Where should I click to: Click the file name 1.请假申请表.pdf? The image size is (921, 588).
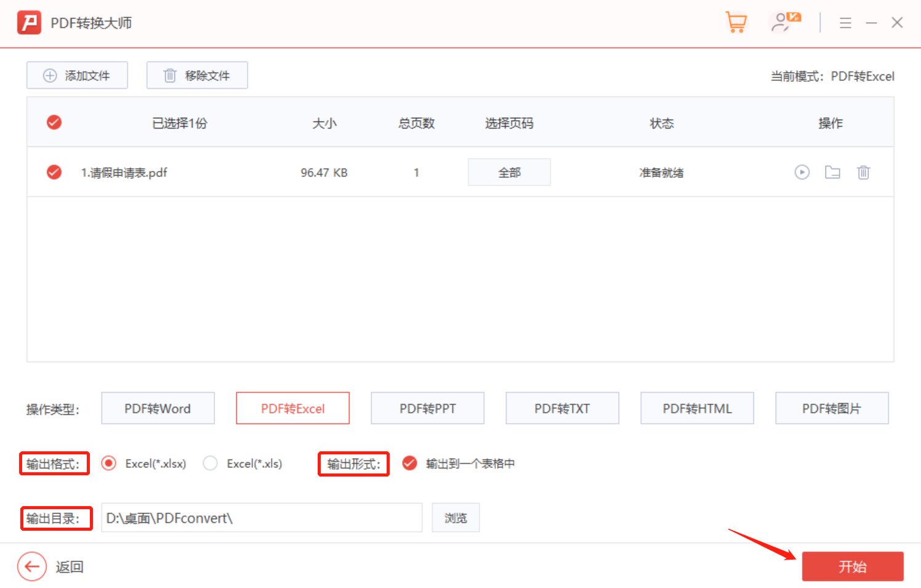(124, 172)
